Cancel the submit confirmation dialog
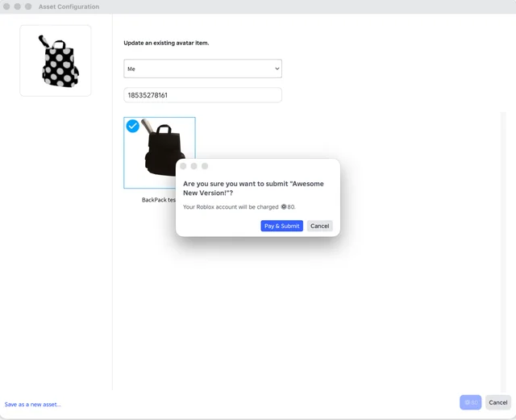 319,226
